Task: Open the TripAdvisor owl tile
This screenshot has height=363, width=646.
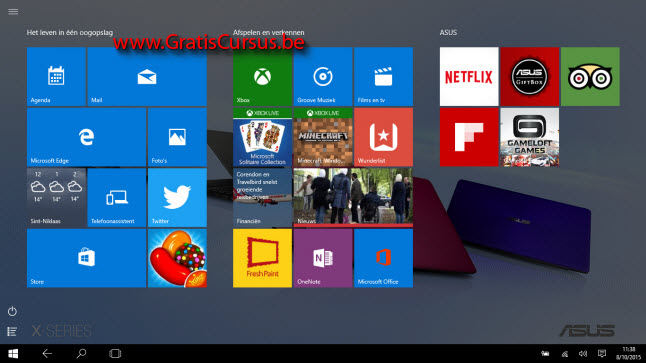Action: coord(590,77)
